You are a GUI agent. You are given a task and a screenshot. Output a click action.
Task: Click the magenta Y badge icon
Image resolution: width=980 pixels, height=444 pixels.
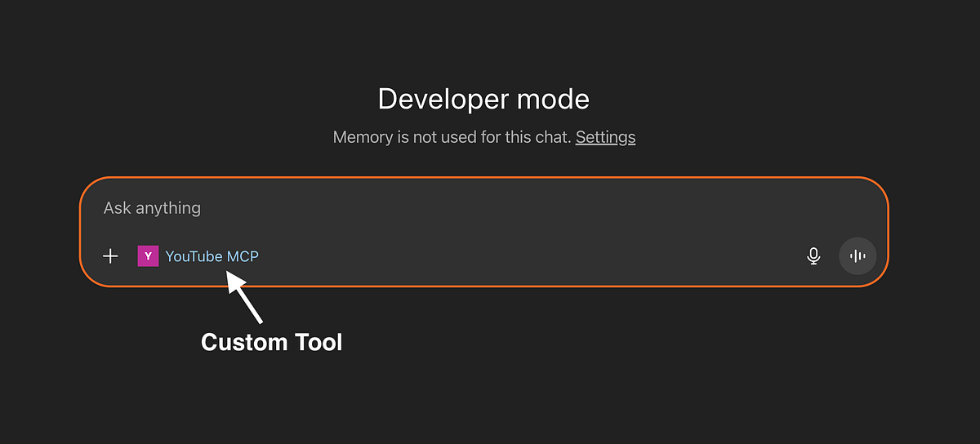tap(148, 256)
